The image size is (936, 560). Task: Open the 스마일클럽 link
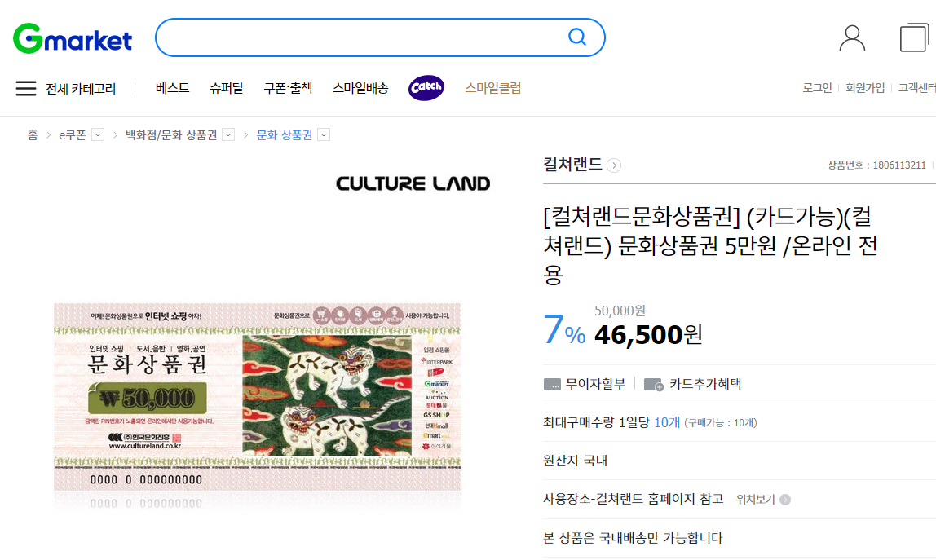tap(493, 88)
